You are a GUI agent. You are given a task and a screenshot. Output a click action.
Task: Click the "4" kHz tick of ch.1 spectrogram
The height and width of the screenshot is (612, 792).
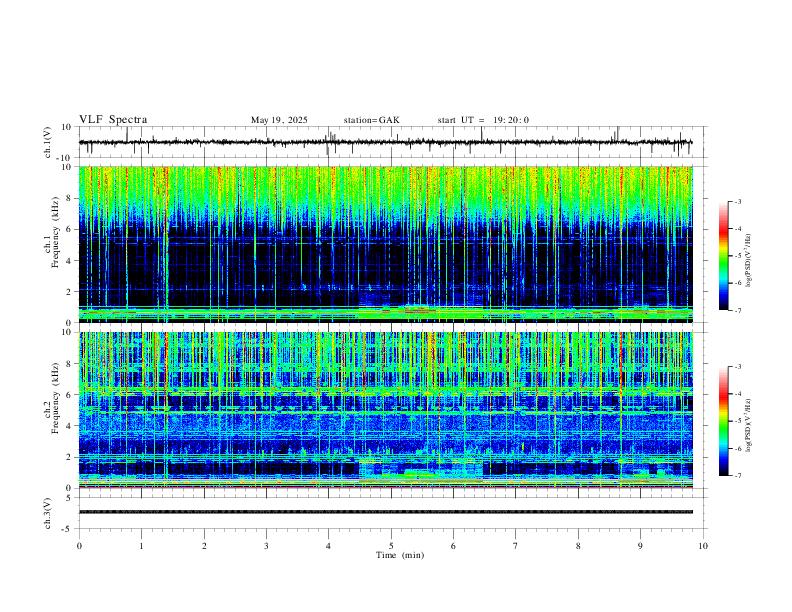coord(70,261)
